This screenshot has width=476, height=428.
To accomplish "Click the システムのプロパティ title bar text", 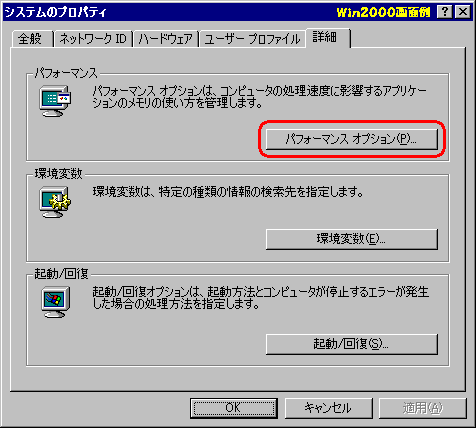I will pyautogui.click(x=55, y=12).
